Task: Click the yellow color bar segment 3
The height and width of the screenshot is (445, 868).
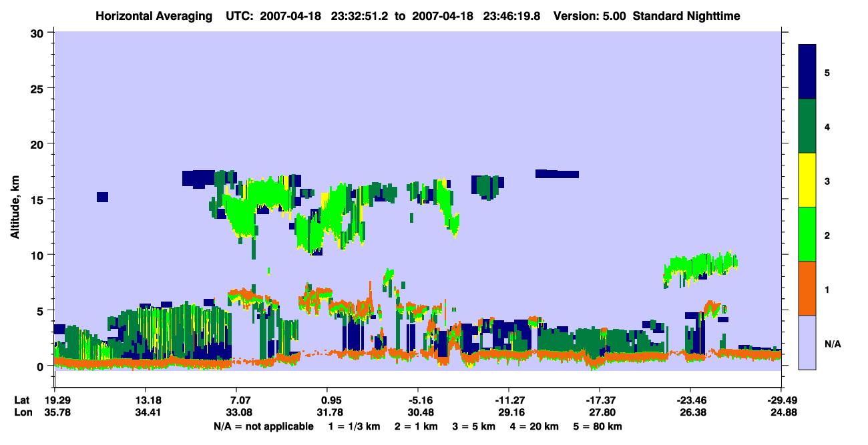Action: click(x=807, y=180)
